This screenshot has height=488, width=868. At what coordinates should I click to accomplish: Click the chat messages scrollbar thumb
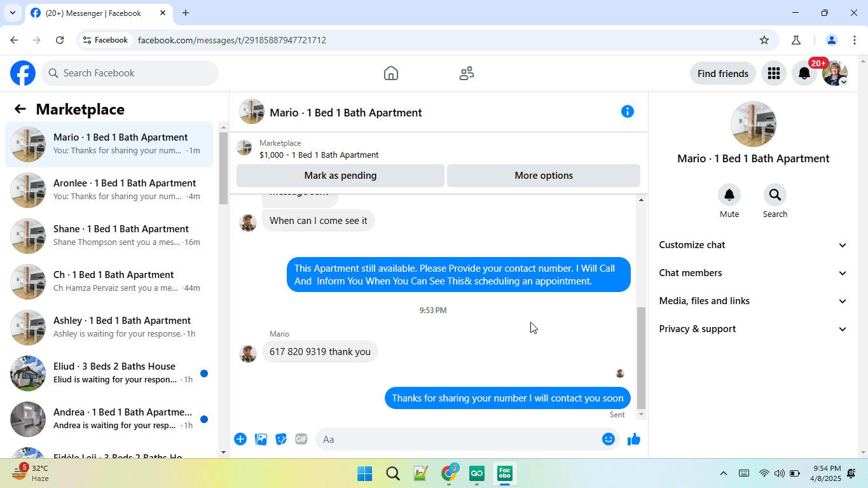(641, 358)
